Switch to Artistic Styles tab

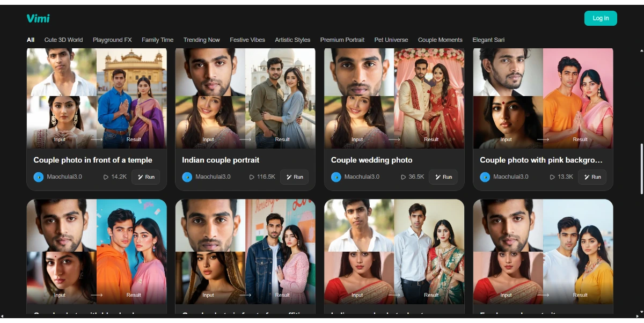[292, 40]
